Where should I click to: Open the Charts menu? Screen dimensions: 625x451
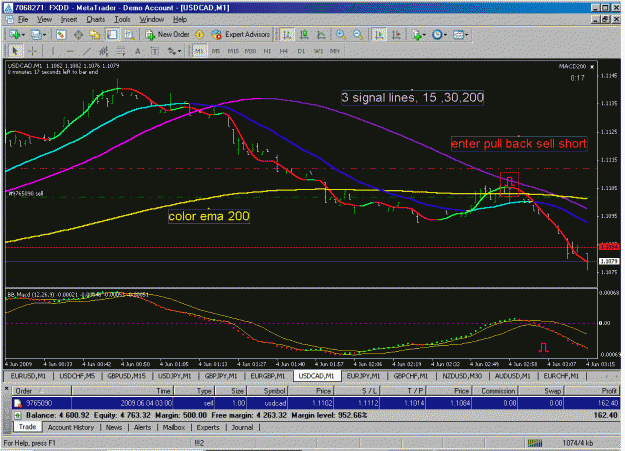[x=96, y=19]
